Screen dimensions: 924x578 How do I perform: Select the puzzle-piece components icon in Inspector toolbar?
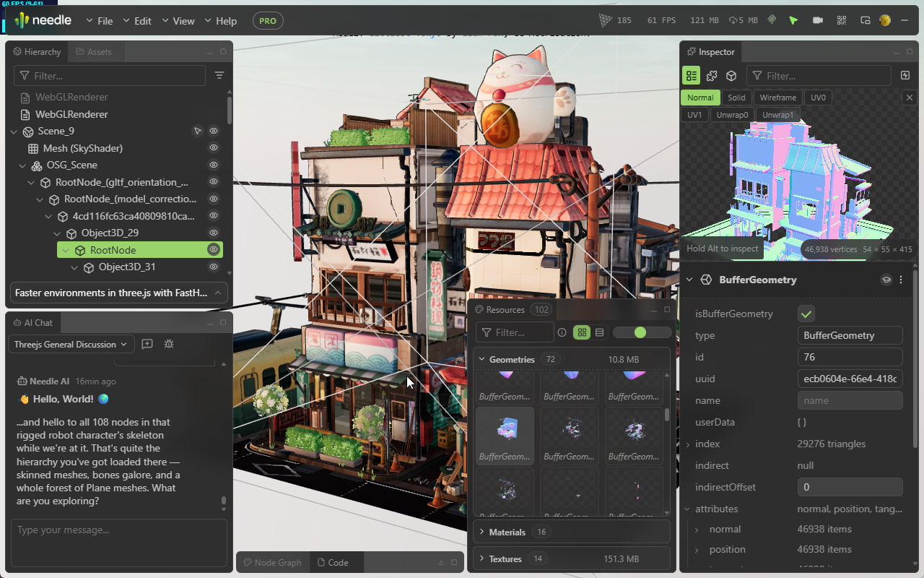coord(712,76)
